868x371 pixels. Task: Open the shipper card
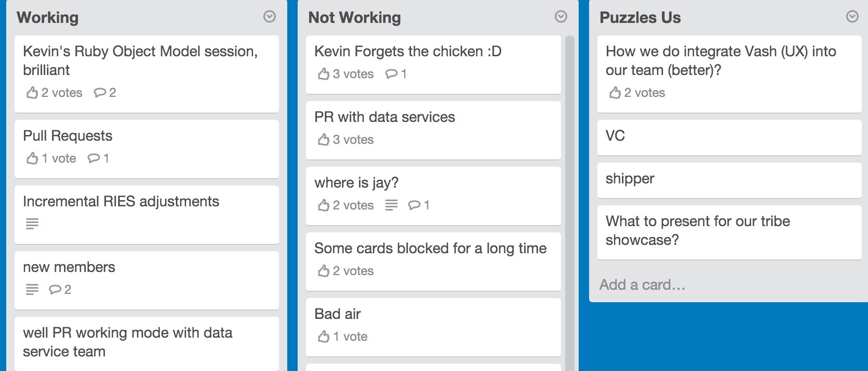point(730,180)
